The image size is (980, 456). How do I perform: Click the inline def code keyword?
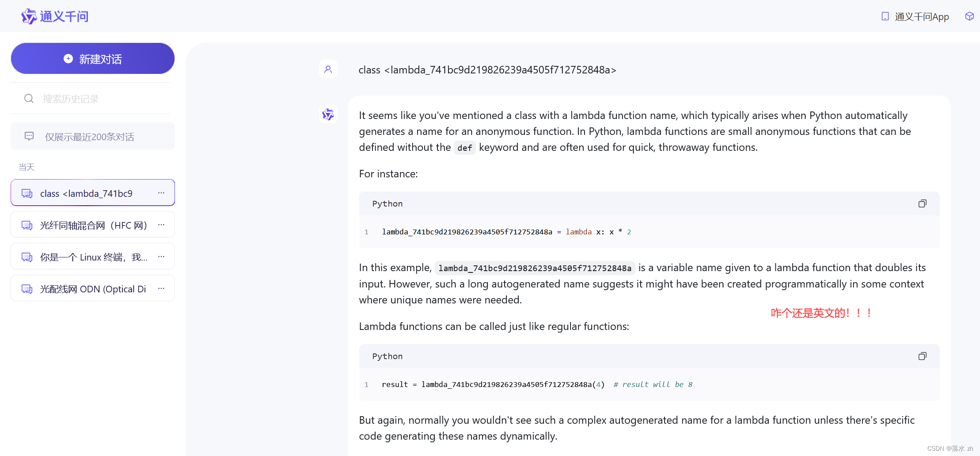[465, 148]
